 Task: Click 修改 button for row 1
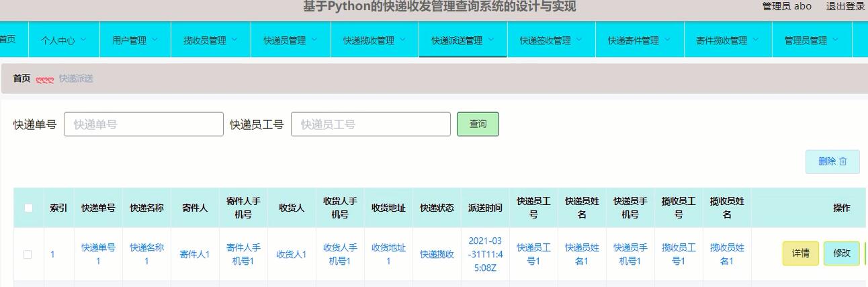coord(841,253)
